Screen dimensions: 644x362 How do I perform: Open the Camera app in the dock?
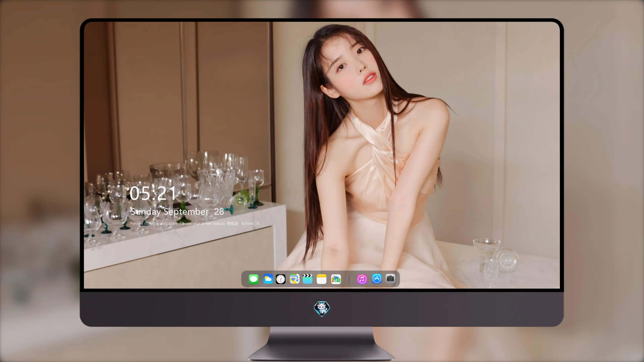[x=390, y=279]
